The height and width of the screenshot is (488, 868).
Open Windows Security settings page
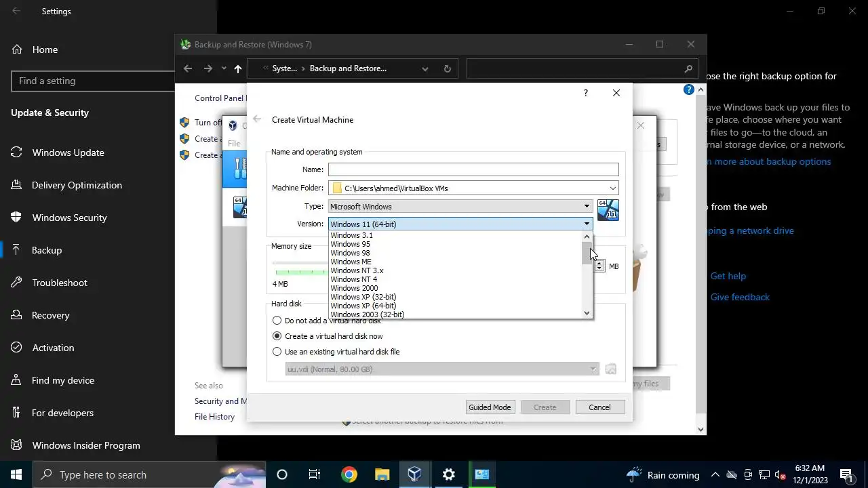pyautogui.click(x=69, y=218)
